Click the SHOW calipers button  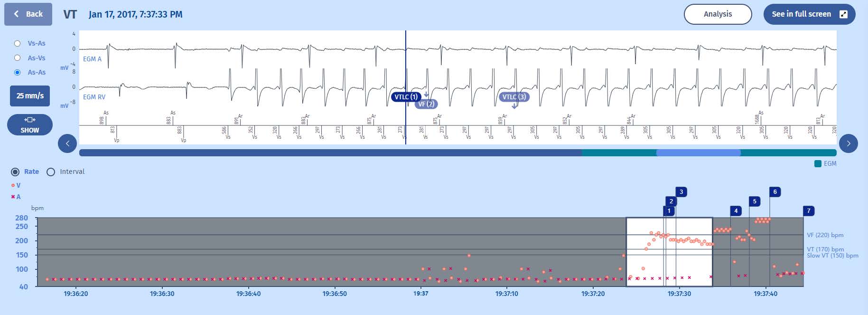[30, 125]
